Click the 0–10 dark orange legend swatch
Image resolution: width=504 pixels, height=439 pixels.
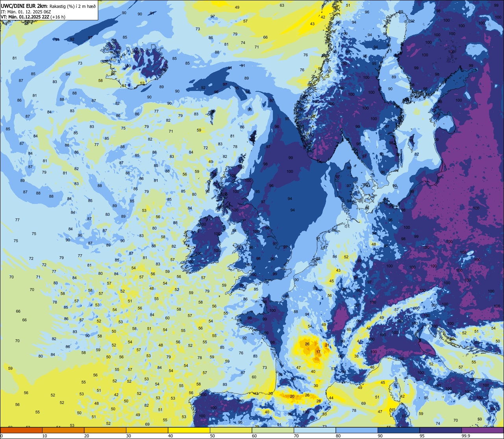click(21, 430)
